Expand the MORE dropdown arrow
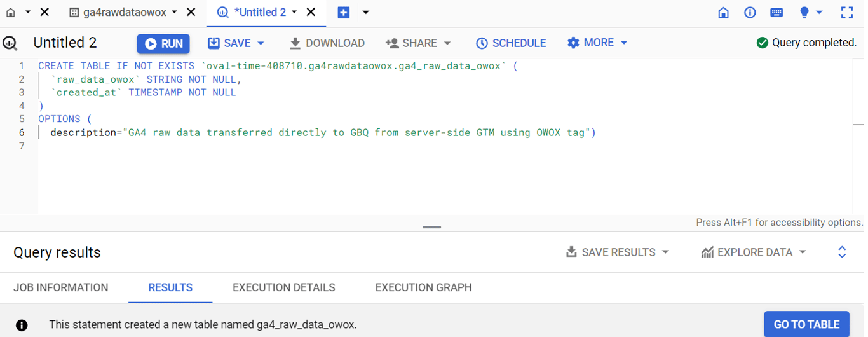 pyautogui.click(x=624, y=43)
